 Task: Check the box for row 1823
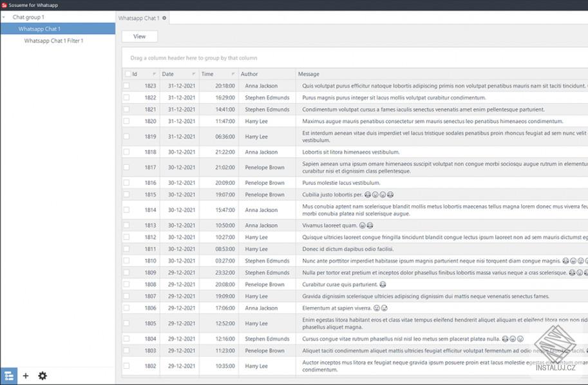coord(126,86)
